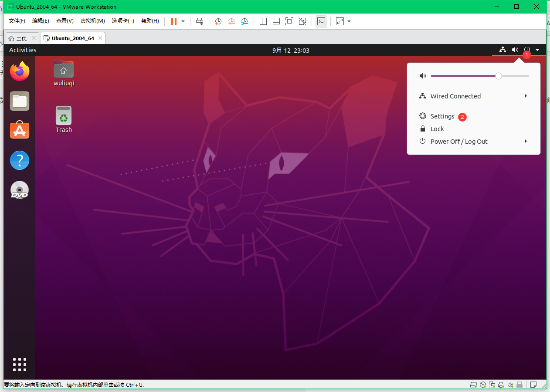Click the Unity mode toolbar icon
The width and height of the screenshot is (550, 392).
302,21
